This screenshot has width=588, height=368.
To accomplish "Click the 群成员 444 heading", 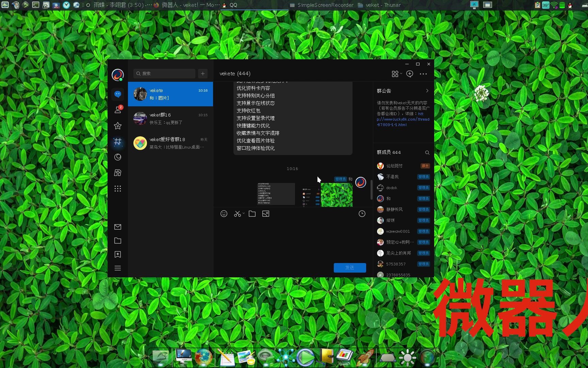I will 389,152.
